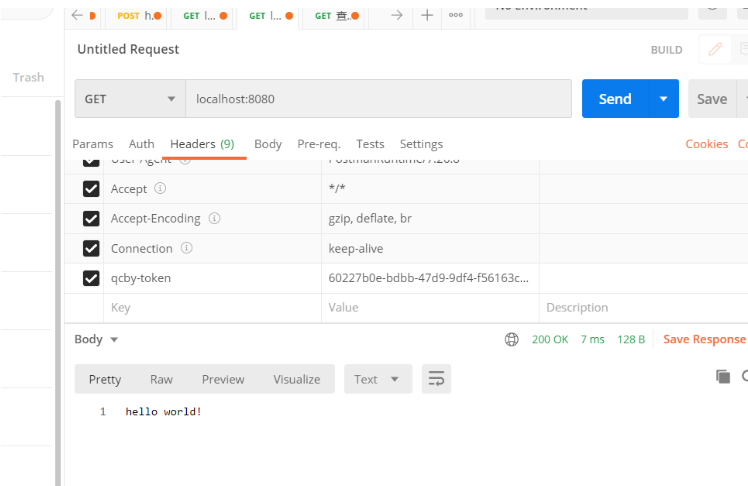Click the keep-alive value cell
The width and height of the screenshot is (748, 486).
tap(430, 248)
